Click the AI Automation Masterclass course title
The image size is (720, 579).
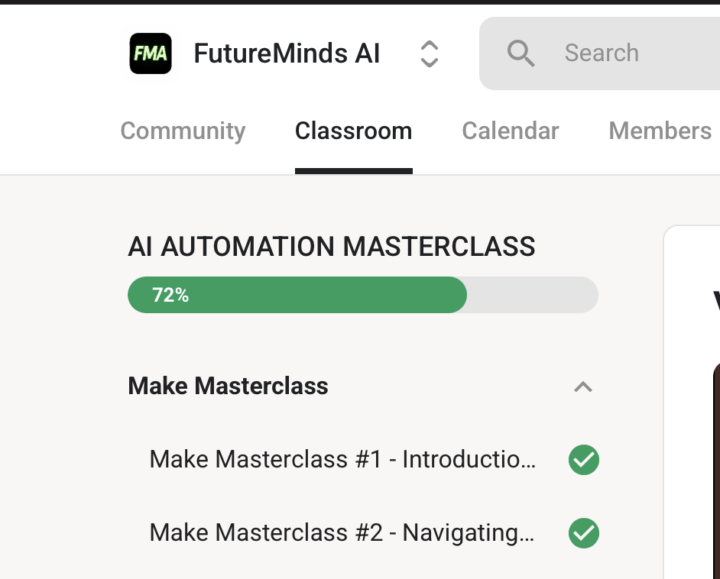(x=331, y=246)
